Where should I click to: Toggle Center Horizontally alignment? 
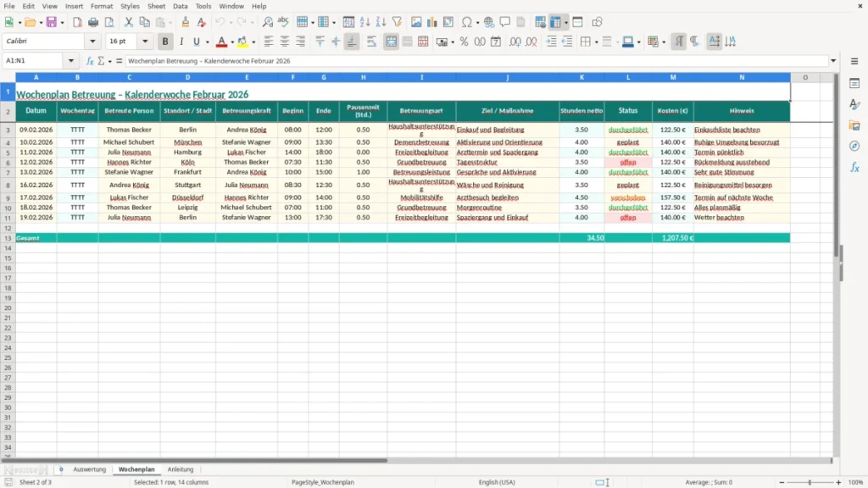coord(285,42)
